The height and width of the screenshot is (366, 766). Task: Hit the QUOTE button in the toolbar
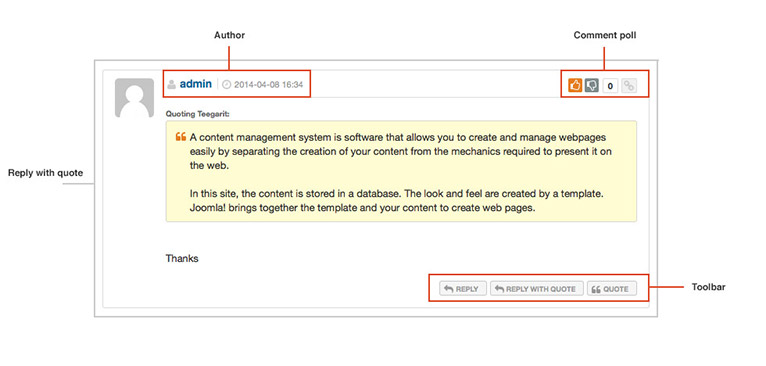click(612, 289)
